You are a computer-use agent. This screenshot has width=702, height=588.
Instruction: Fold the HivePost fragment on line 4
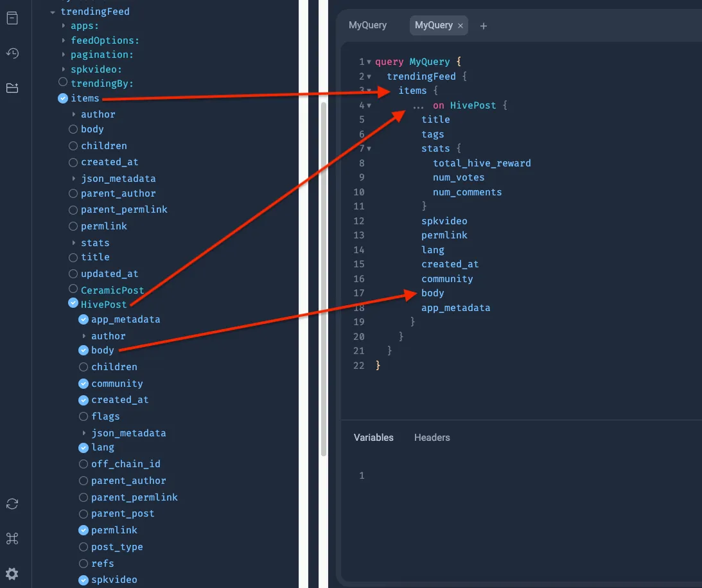(369, 105)
